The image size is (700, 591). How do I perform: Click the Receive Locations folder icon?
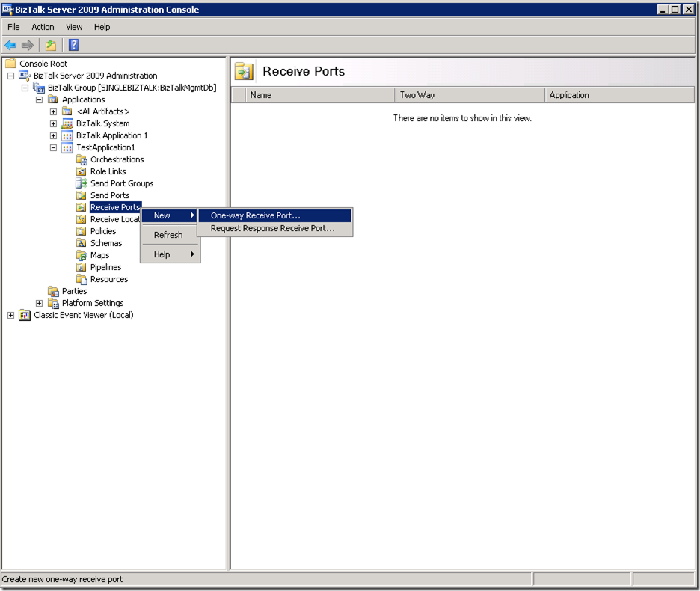tap(82, 219)
